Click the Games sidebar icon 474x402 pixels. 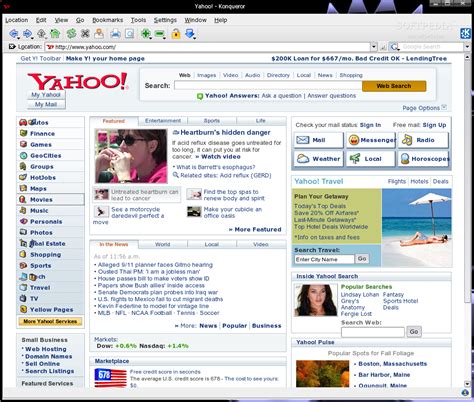[23, 144]
